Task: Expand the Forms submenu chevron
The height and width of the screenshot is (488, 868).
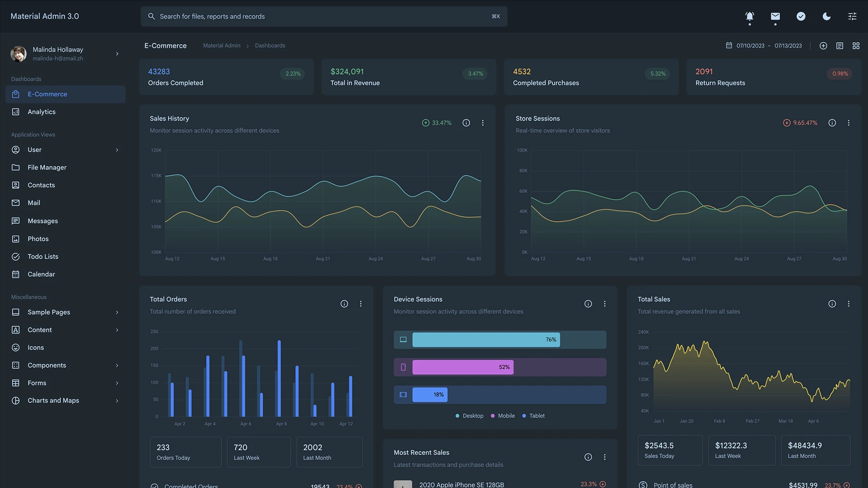Action: (x=117, y=383)
